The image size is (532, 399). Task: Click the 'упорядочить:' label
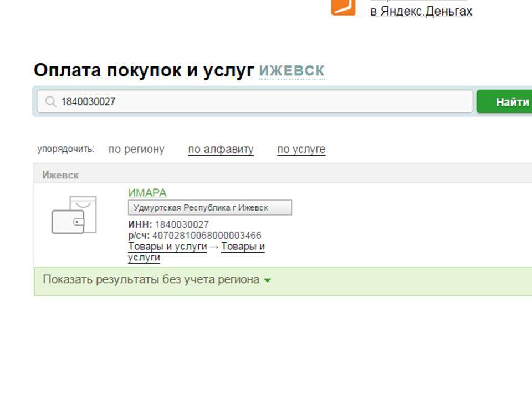66,149
